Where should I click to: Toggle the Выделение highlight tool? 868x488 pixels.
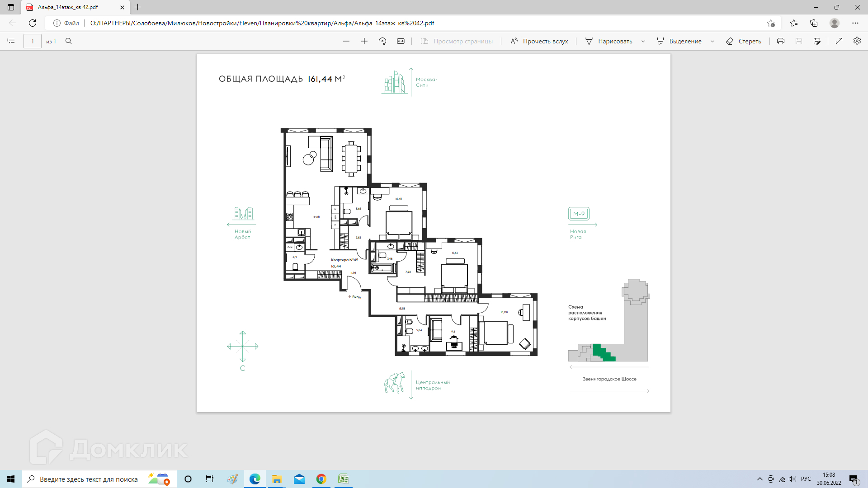[x=679, y=41]
